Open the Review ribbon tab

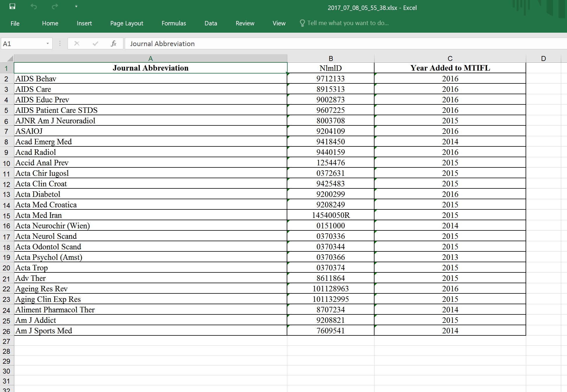point(245,23)
